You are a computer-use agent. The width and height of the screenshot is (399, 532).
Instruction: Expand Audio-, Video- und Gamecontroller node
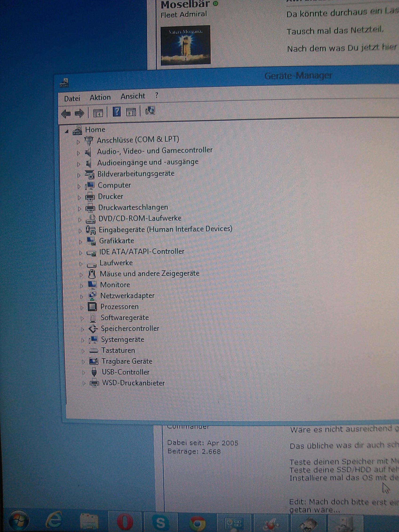coord(78,153)
